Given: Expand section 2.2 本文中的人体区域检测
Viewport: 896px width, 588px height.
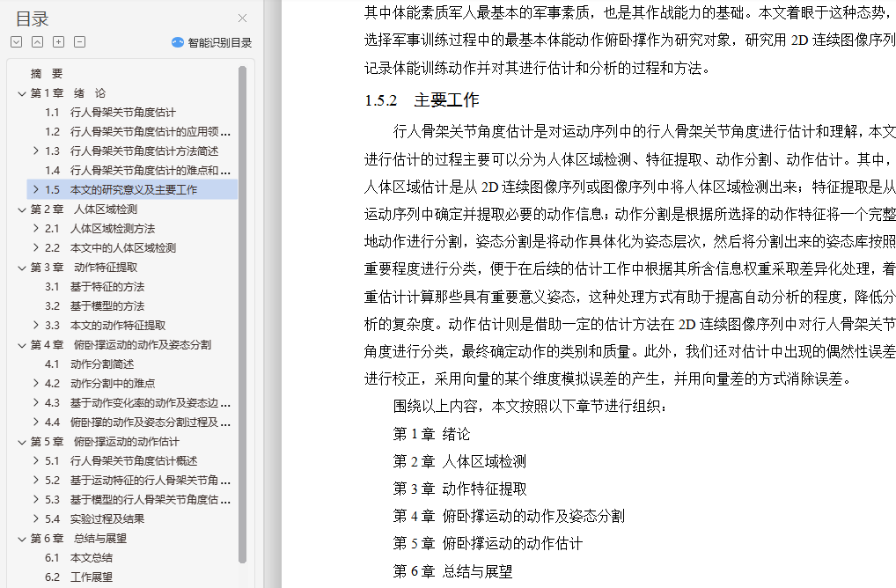Looking at the screenshot, I should point(36,248).
